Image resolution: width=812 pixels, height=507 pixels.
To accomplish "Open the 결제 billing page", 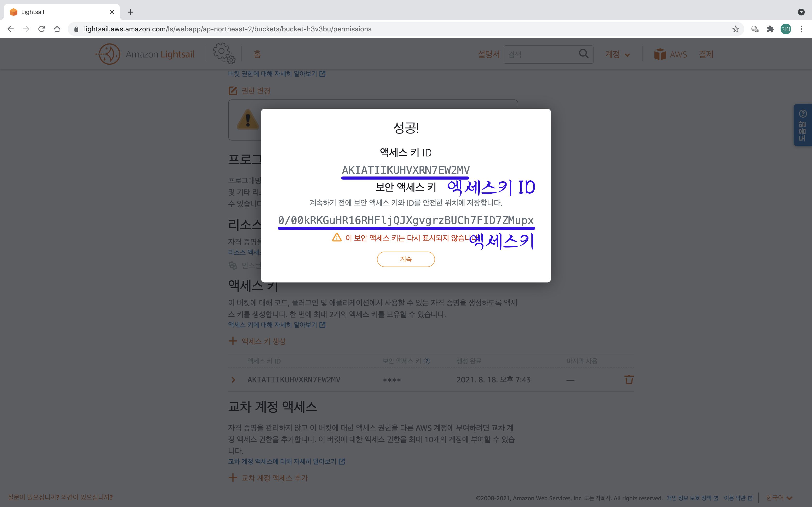I will 706,54.
